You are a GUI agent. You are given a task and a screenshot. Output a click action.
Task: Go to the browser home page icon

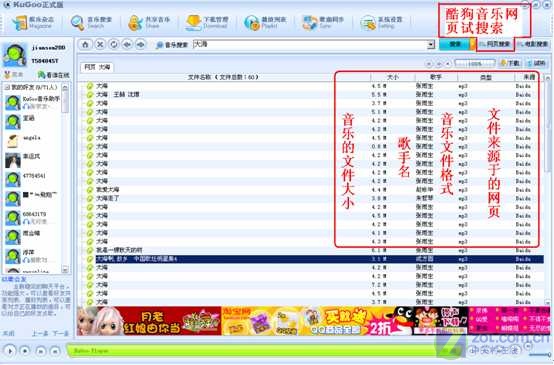click(85, 45)
